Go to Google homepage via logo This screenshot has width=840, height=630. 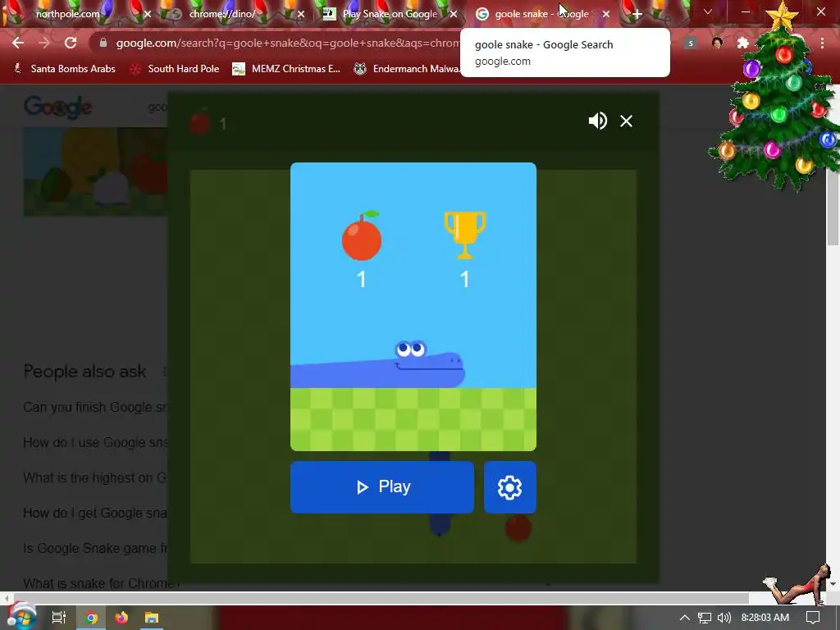coord(58,107)
